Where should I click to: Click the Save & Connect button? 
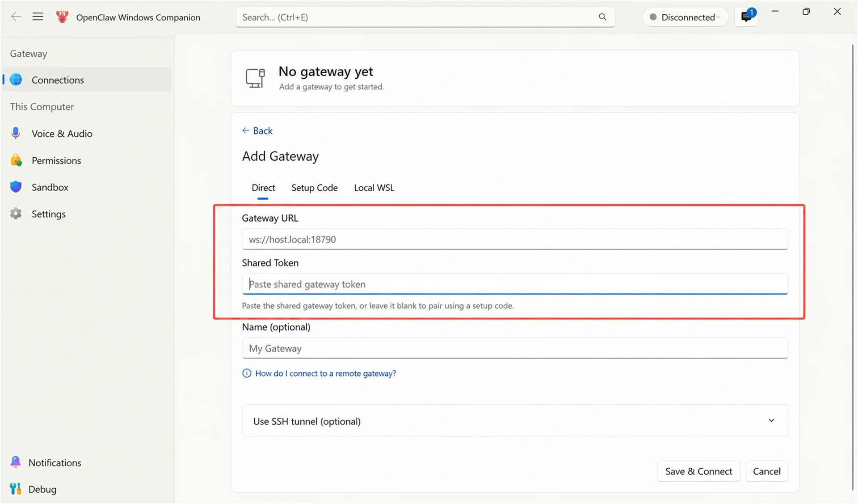[x=698, y=471]
